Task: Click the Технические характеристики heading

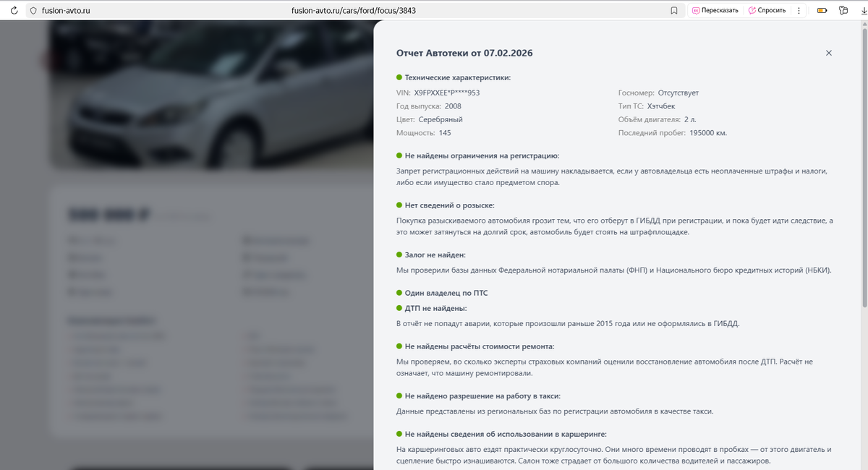Action: coord(458,77)
